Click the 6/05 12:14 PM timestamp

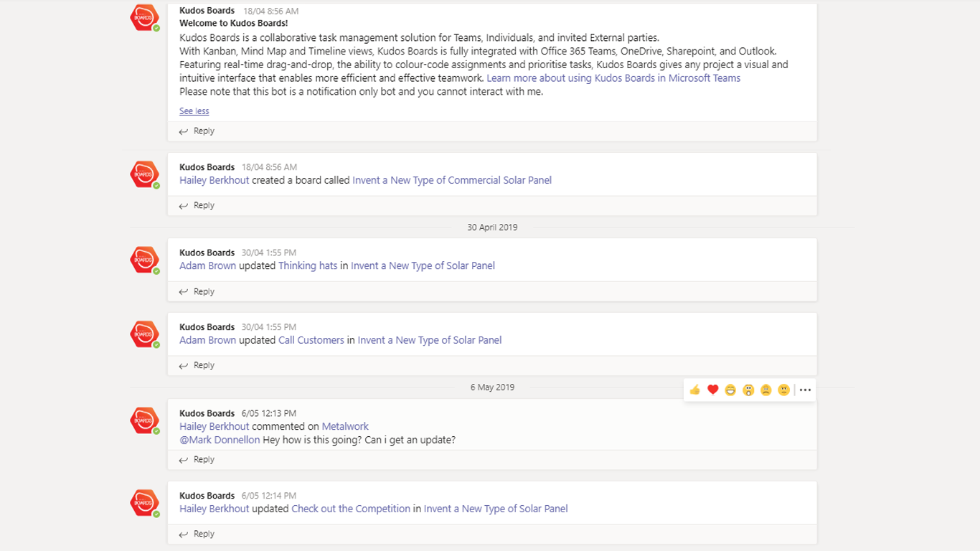(269, 496)
